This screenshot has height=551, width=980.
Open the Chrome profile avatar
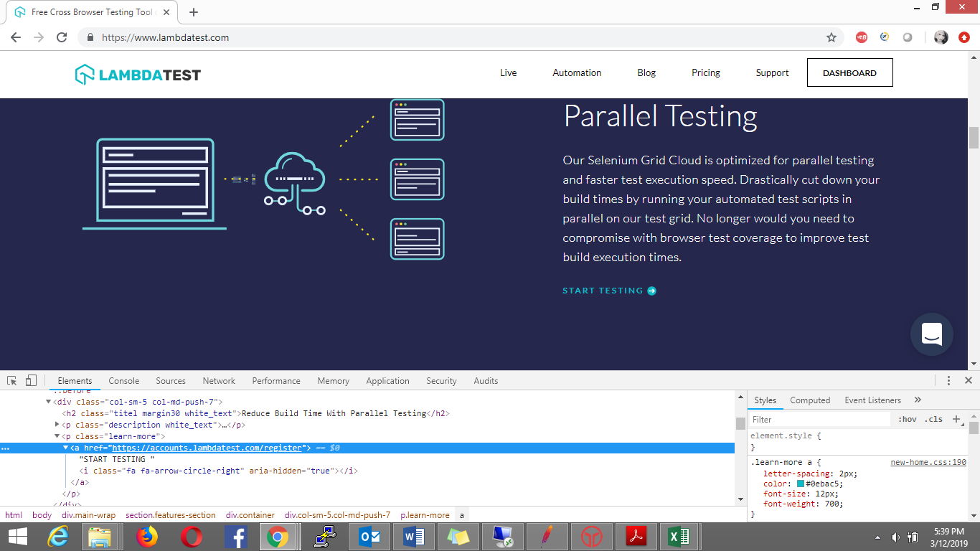941,37
